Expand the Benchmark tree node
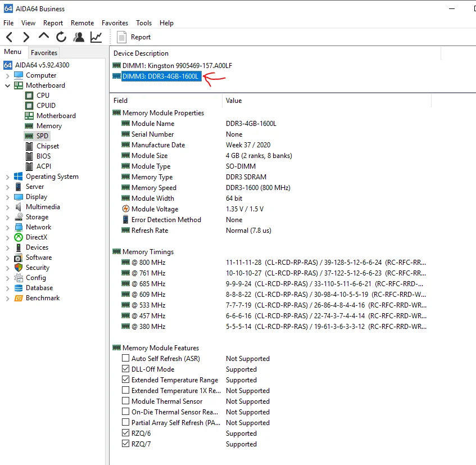476x465 pixels. [x=8, y=299]
